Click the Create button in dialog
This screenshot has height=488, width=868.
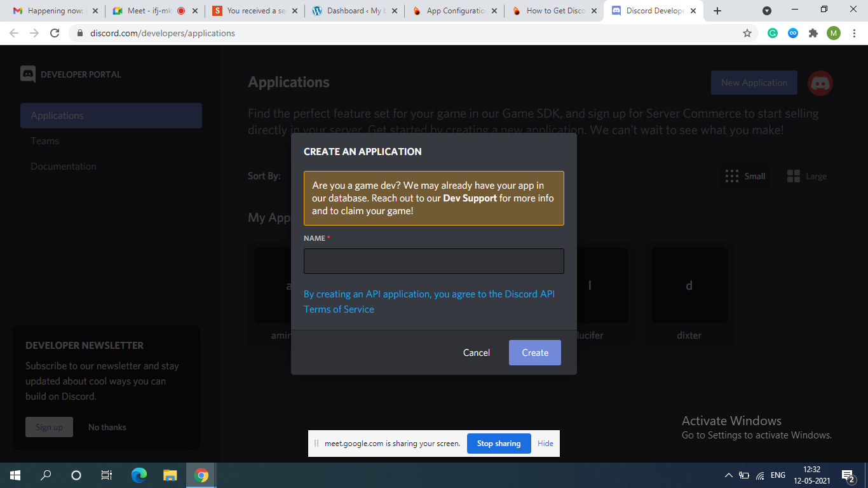pyautogui.click(x=534, y=353)
